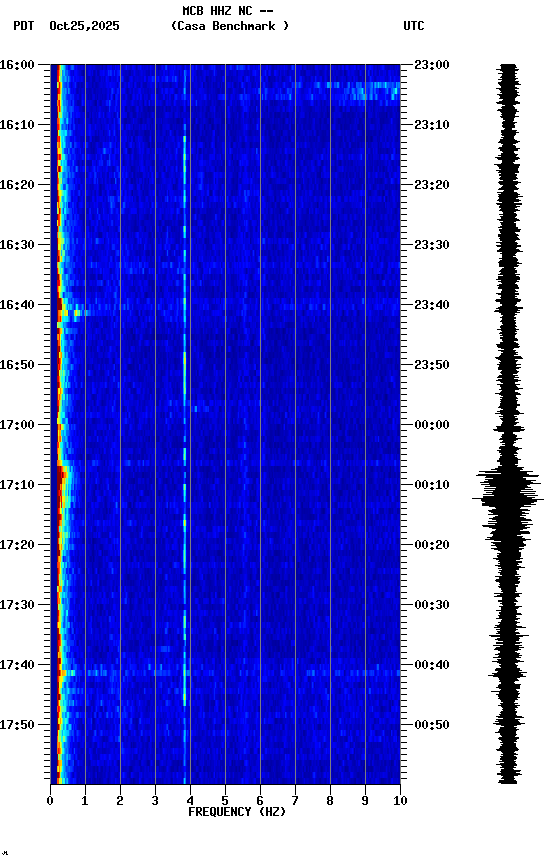This screenshot has height=864, width=552.
Task: Click the bright spectrogram streak at 16:41 PDT
Action: pyautogui.click(x=71, y=313)
